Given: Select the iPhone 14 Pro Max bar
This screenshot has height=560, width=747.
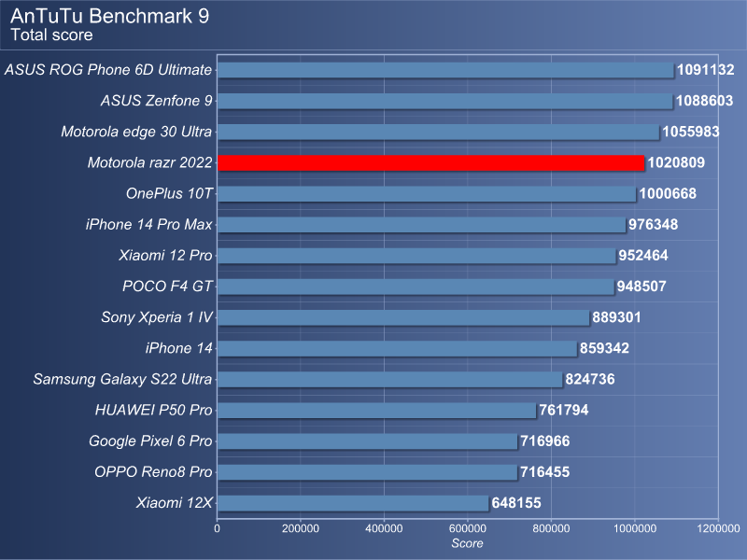Looking at the screenshot, I should click(x=422, y=225).
